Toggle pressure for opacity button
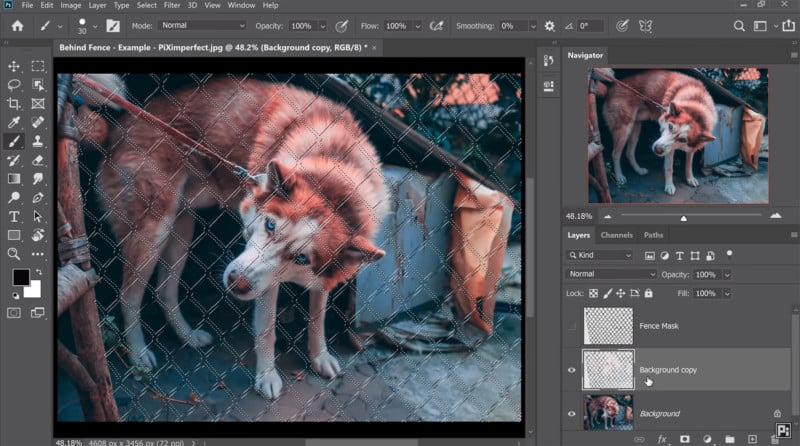This screenshot has width=800, height=446. pos(341,26)
